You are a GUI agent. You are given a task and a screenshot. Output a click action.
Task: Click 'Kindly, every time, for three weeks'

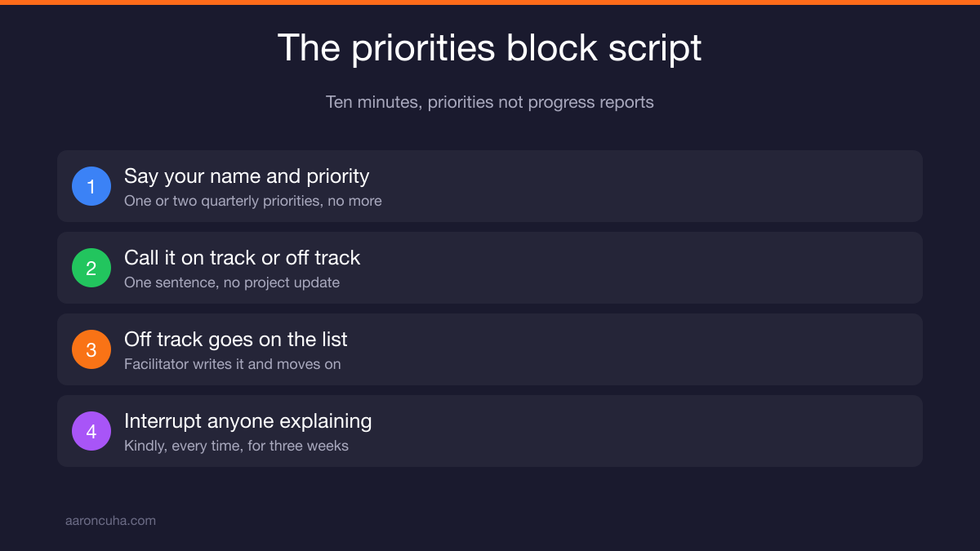236,446
